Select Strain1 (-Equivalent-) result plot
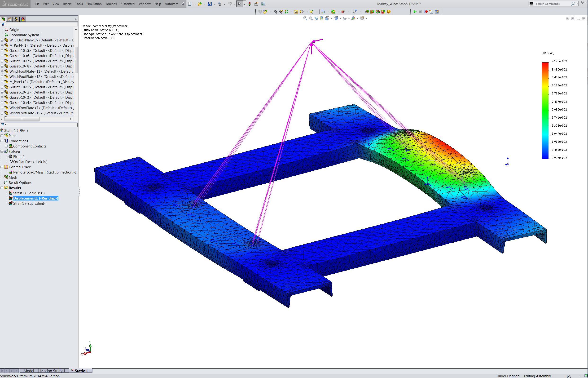The height and width of the screenshot is (378, 588). [30, 204]
